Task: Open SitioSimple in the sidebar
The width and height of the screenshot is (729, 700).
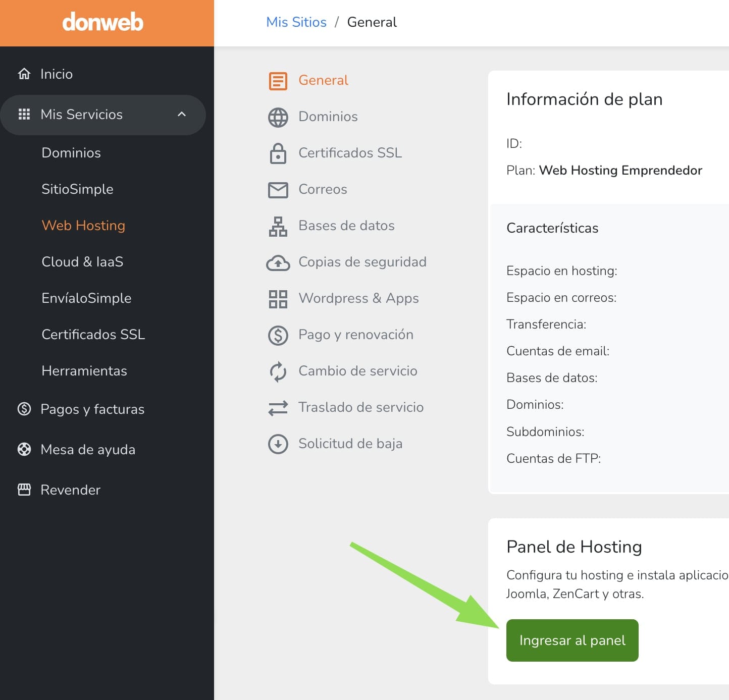Action: tap(77, 189)
